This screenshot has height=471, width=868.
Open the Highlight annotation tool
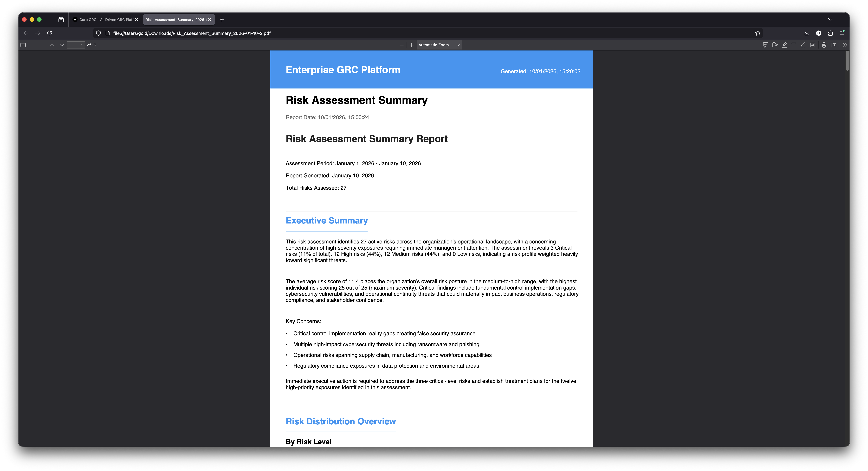784,44
